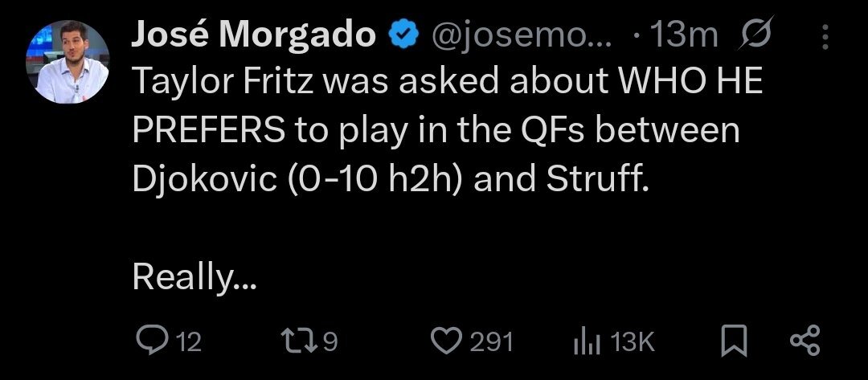
Task: Click the repost arrows icon
Action: (x=300, y=341)
